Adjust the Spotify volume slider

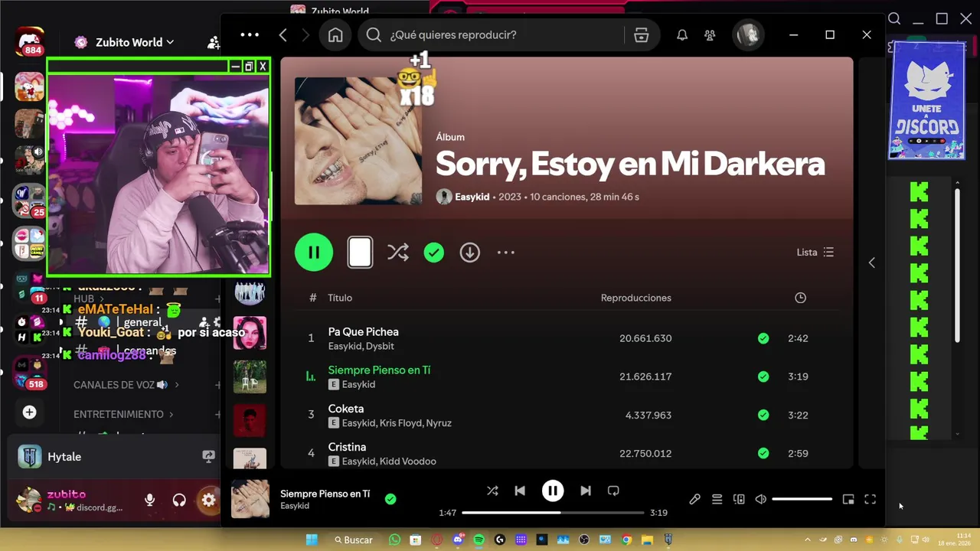[x=802, y=499]
